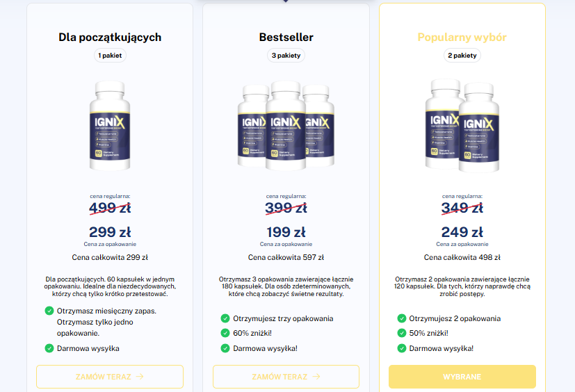Click the yellow 'Wybrane' button
Screen dimensions: 575x392
[462, 377]
